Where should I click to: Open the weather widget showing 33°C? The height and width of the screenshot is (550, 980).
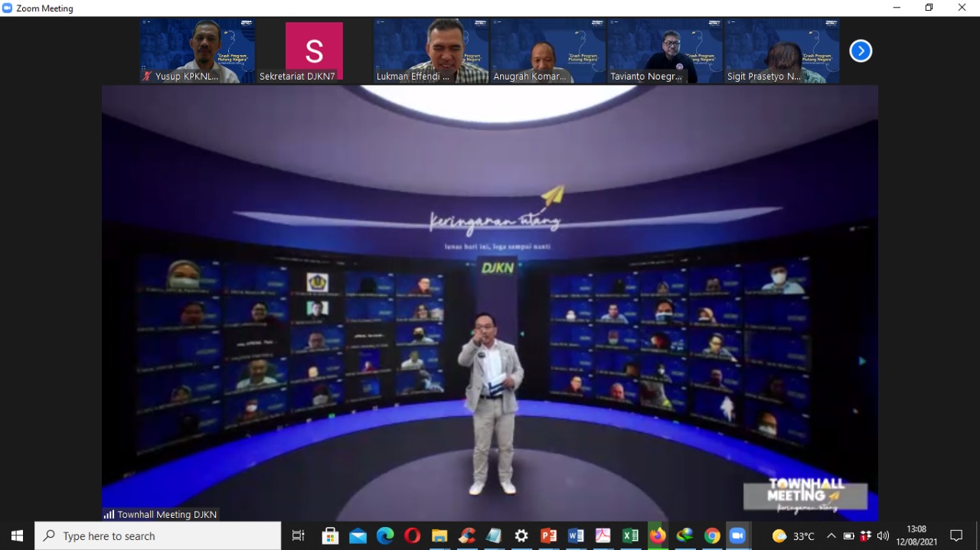(793, 535)
